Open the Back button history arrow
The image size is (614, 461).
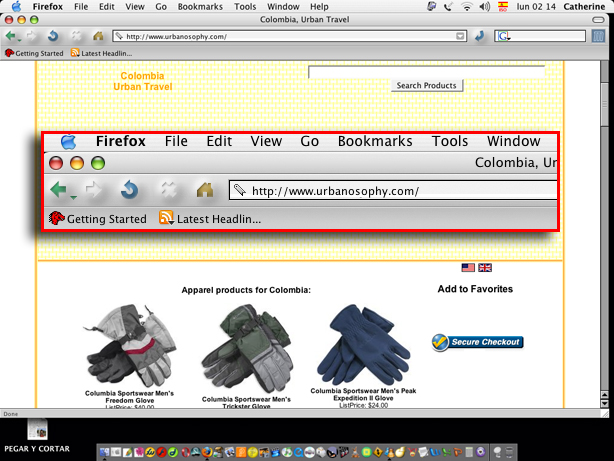[19, 40]
